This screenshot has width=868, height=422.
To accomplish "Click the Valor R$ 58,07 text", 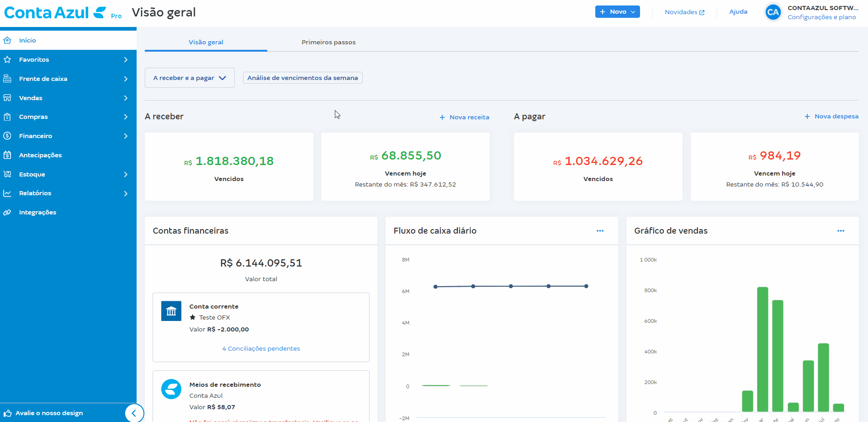I will [x=212, y=407].
